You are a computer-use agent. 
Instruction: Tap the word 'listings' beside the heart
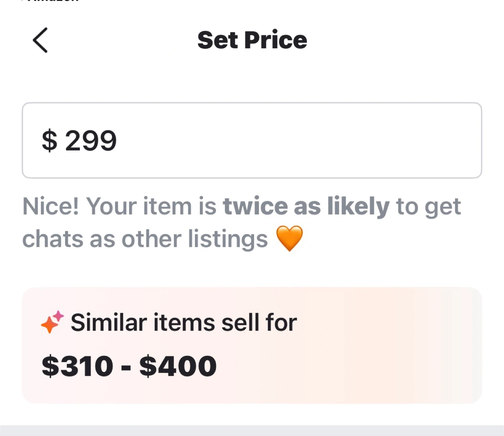[227, 239]
